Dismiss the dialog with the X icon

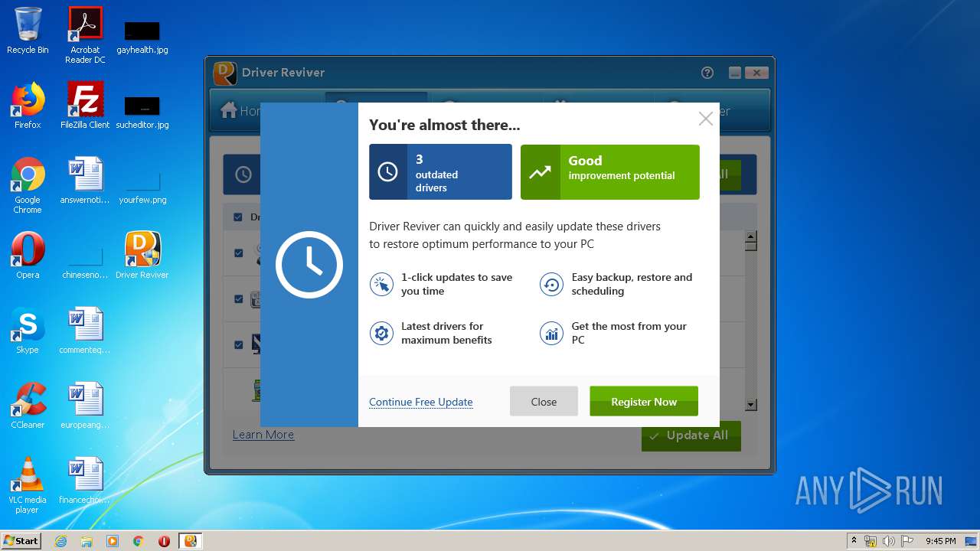[706, 119]
